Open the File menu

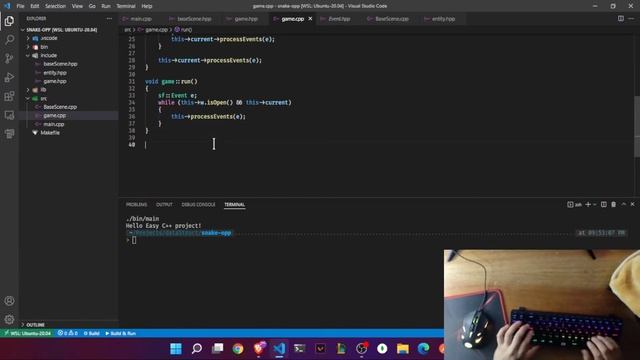pos(20,6)
